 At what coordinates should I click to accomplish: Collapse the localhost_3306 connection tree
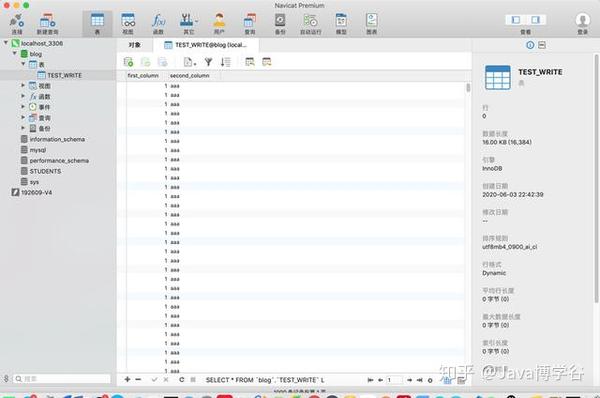(6, 43)
